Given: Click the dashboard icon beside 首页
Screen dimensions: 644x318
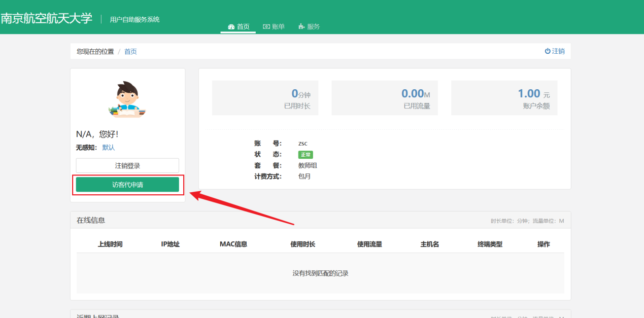Looking at the screenshot, I should [231, 27].
